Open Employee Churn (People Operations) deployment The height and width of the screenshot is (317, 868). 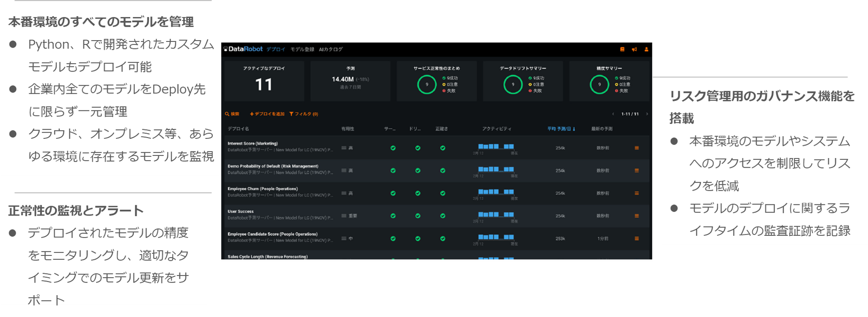[263, 189]
